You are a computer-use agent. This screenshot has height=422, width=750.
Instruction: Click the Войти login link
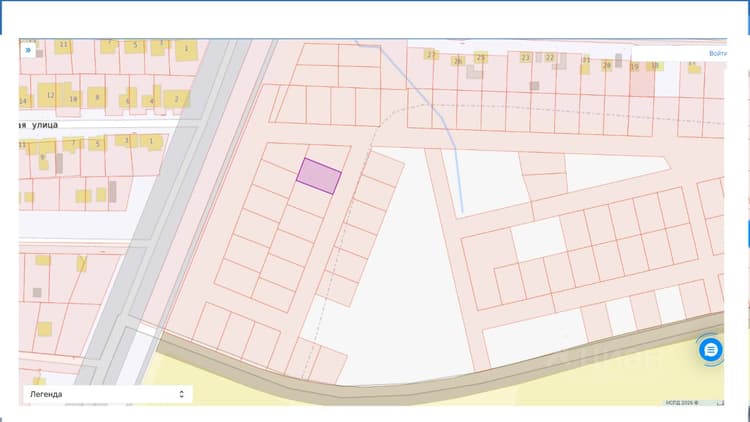click(717, 54)
